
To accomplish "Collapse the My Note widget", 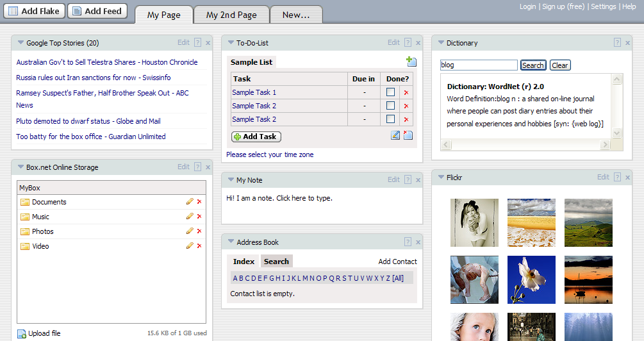I will point(231,179).
